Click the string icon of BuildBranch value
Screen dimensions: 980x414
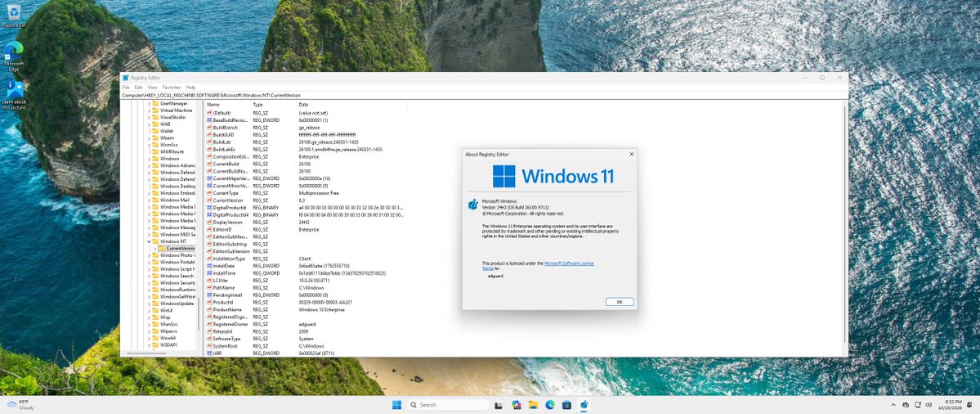tap(209, 127)
